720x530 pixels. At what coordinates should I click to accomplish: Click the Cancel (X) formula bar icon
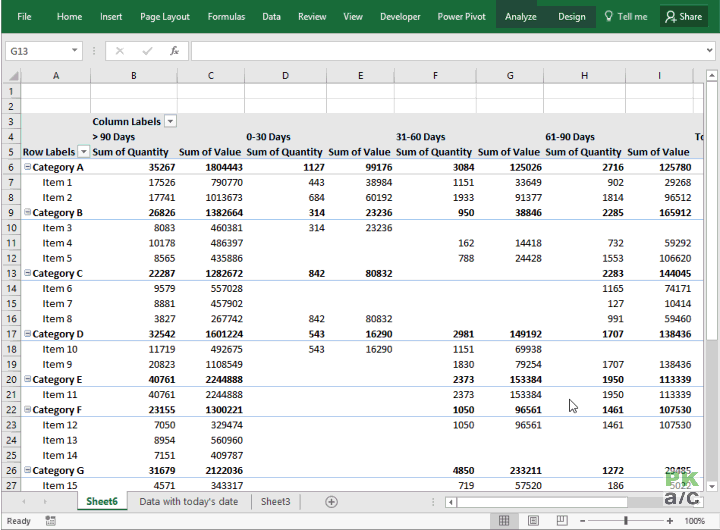tap(119, 51)
